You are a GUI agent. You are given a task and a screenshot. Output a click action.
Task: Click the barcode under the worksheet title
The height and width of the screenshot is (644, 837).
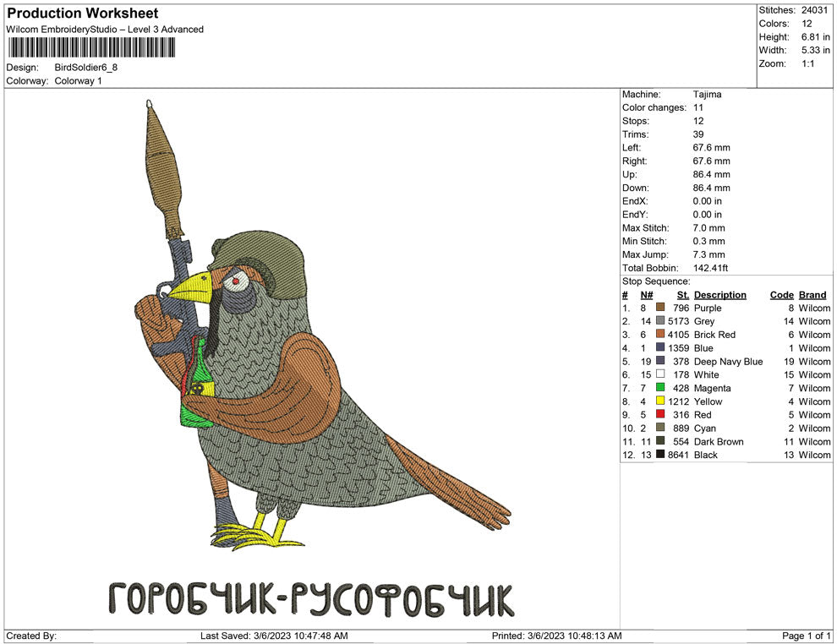91,47
